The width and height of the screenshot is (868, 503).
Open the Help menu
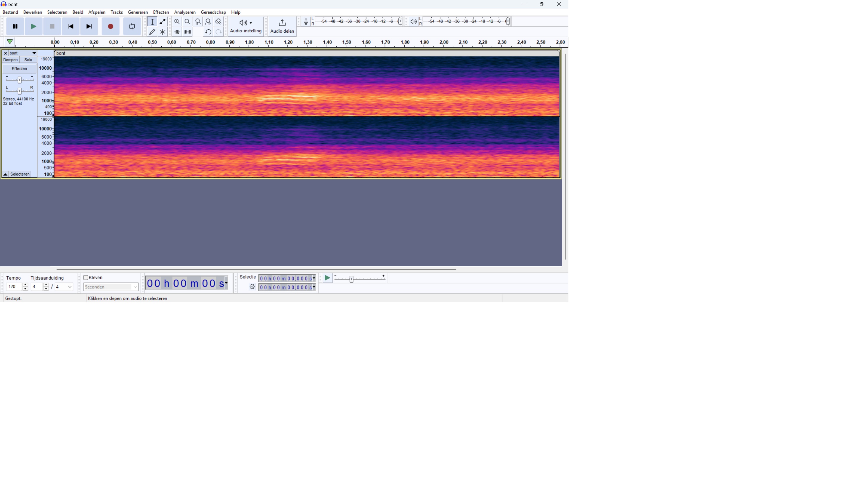point(236,12)
